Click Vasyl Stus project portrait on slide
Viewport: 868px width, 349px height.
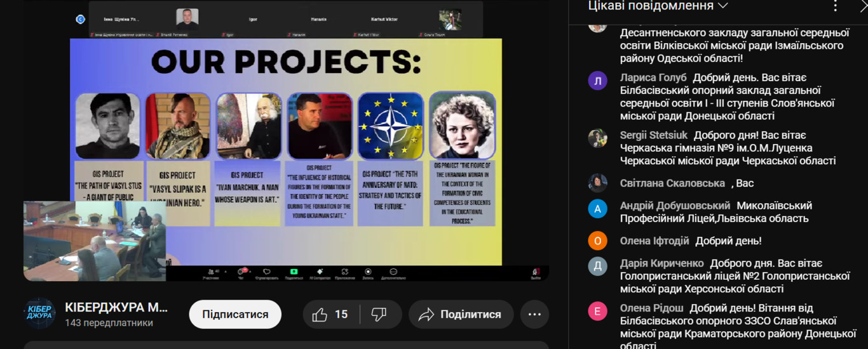coord(107,126)
